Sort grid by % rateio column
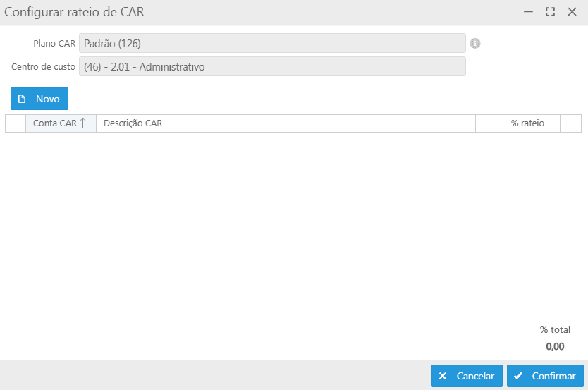 [527, 123]
